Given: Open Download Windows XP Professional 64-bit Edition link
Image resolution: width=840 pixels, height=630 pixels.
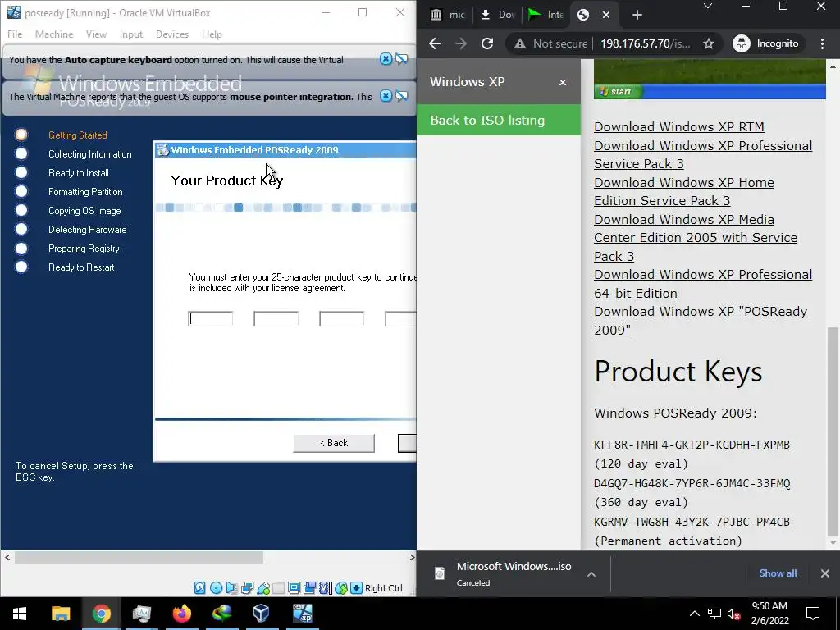Looking at the screenshot, I should [x=703, y=284].
